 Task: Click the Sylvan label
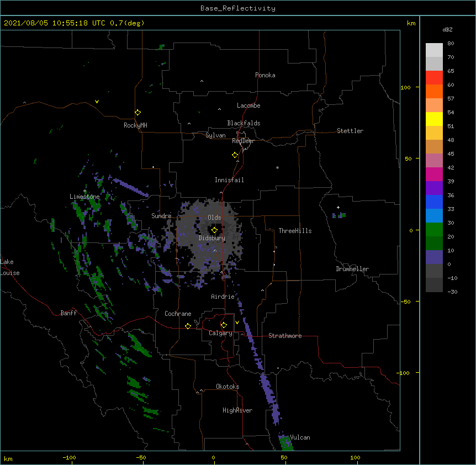click(215, 135)
